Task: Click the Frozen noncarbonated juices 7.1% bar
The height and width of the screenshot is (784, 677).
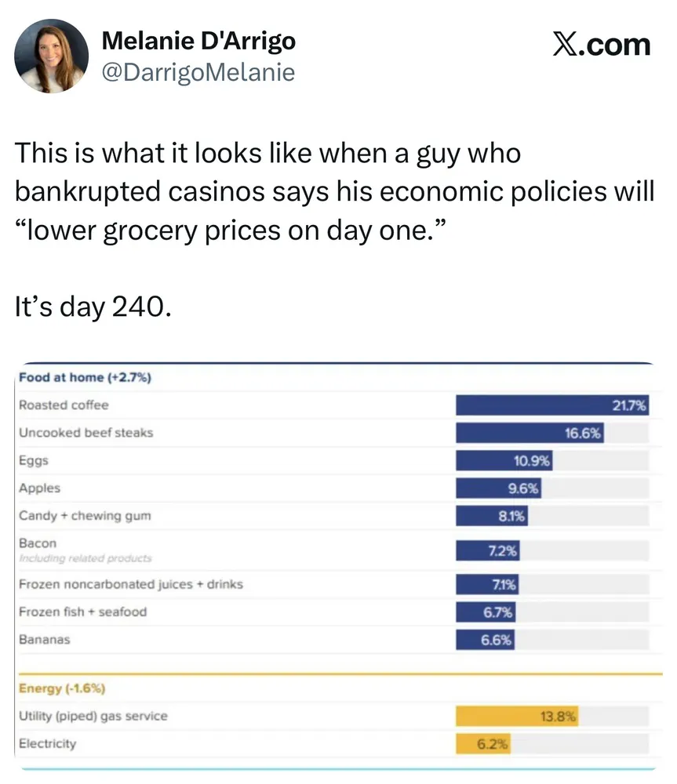Action: point(486,584)
